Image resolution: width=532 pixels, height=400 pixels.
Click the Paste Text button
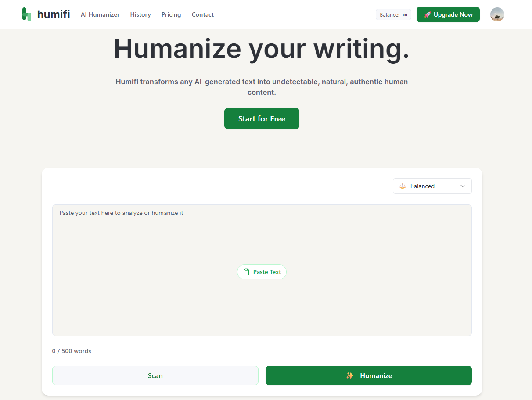pyautogui.click(x=262, y=272)
